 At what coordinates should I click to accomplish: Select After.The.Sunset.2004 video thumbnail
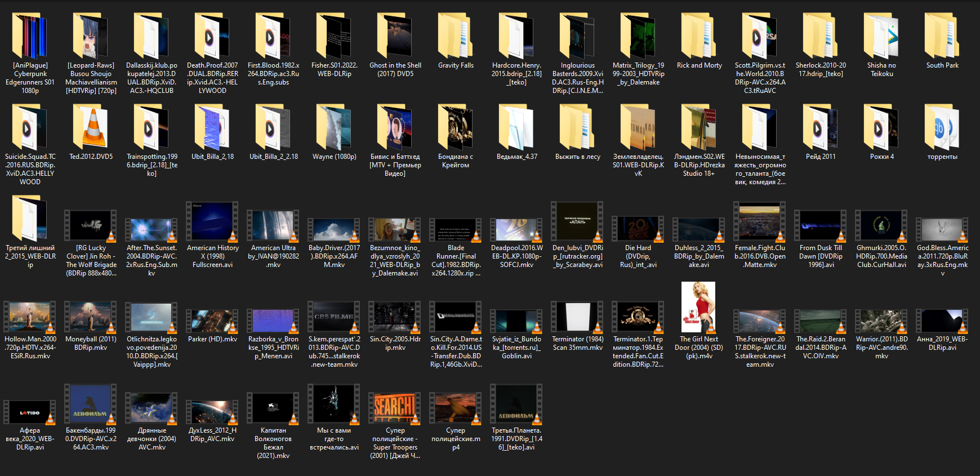[x=152, y=230]
